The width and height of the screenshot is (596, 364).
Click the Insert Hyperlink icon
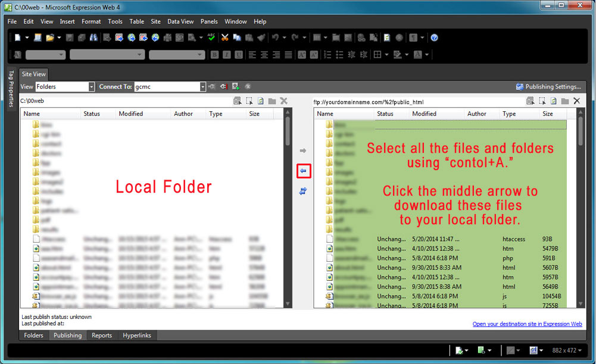tap(361, 37)
